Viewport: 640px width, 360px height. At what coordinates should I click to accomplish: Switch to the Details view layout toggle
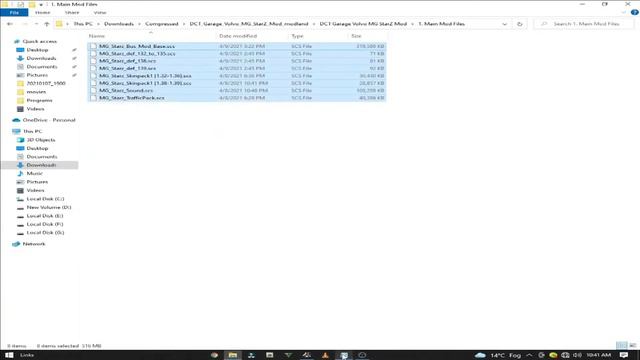tap(621, 346)
